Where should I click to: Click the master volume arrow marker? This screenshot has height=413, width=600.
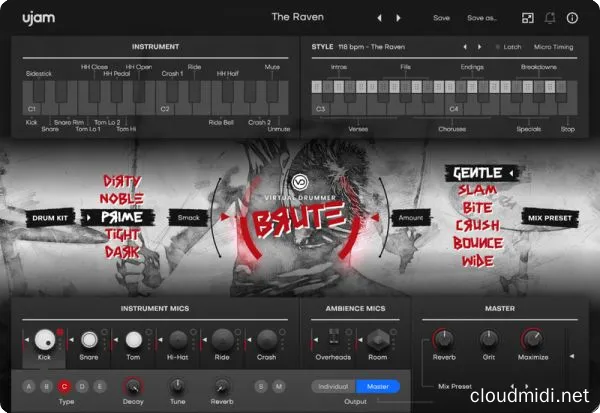pyautogui.click(x=572, y=356)
